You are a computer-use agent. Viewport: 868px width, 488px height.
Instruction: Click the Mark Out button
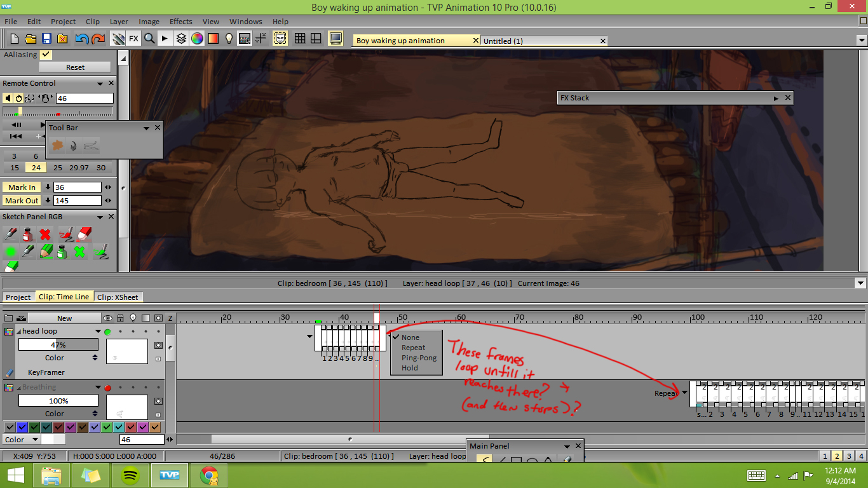pyautogui.click(x=22, y=201)
